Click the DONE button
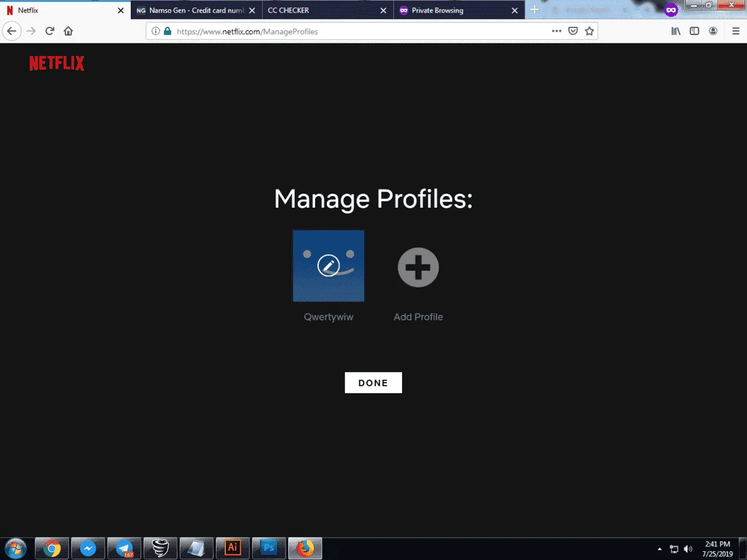The image size is (747, 560). pos(374,383)
